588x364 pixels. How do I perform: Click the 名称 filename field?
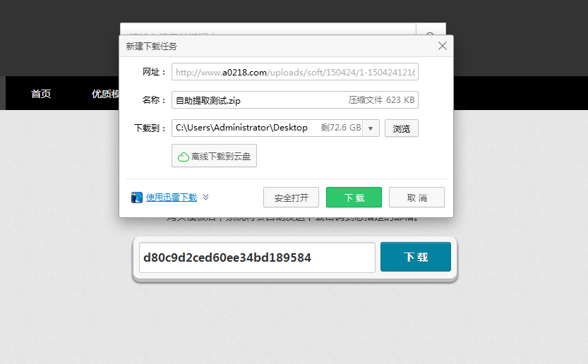click(258, 100)
